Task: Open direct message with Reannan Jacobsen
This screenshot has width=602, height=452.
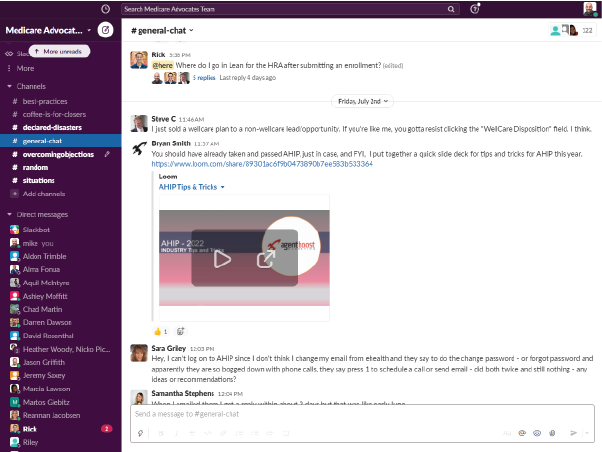Action: (x=51, y=415)
